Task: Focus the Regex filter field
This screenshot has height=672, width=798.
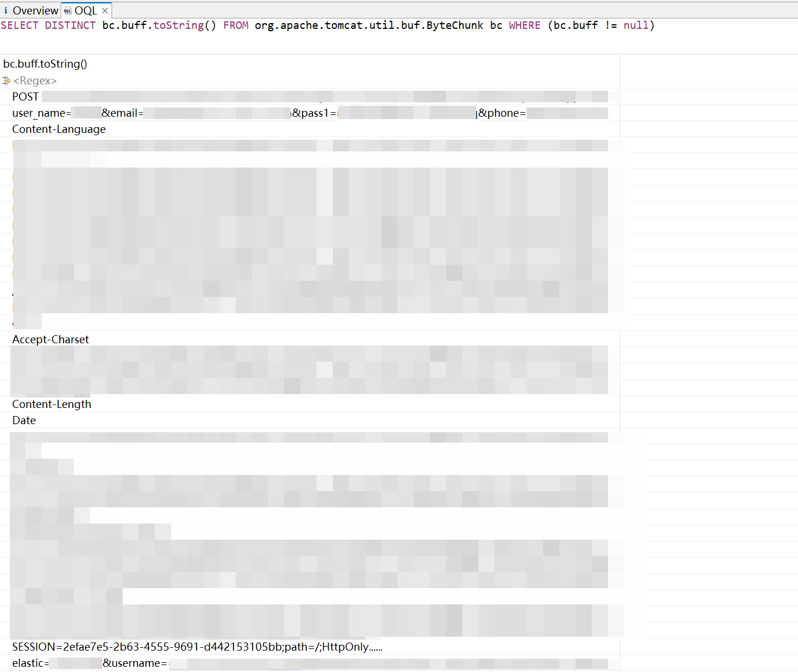Action: click(35, 80)
